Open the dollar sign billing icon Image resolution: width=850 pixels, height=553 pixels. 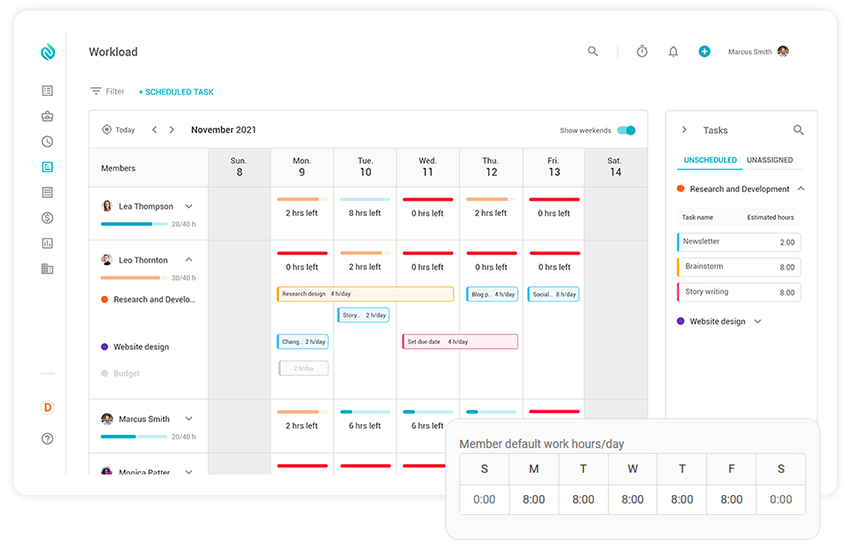tap(47, 218)
